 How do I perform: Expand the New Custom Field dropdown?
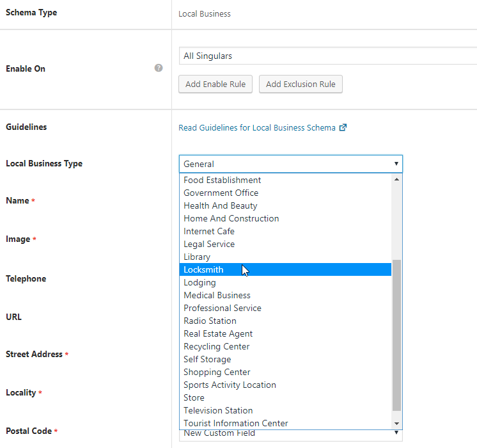coord(291,434)
